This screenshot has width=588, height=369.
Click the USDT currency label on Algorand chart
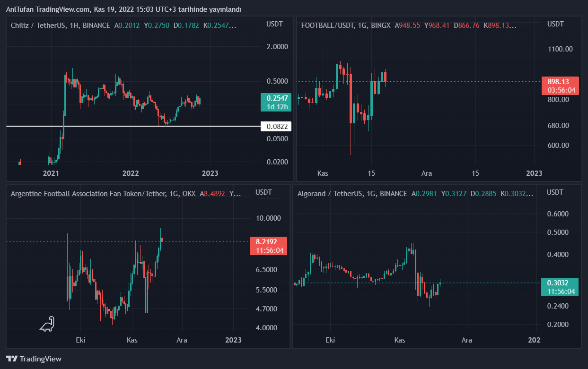[555, 192]
